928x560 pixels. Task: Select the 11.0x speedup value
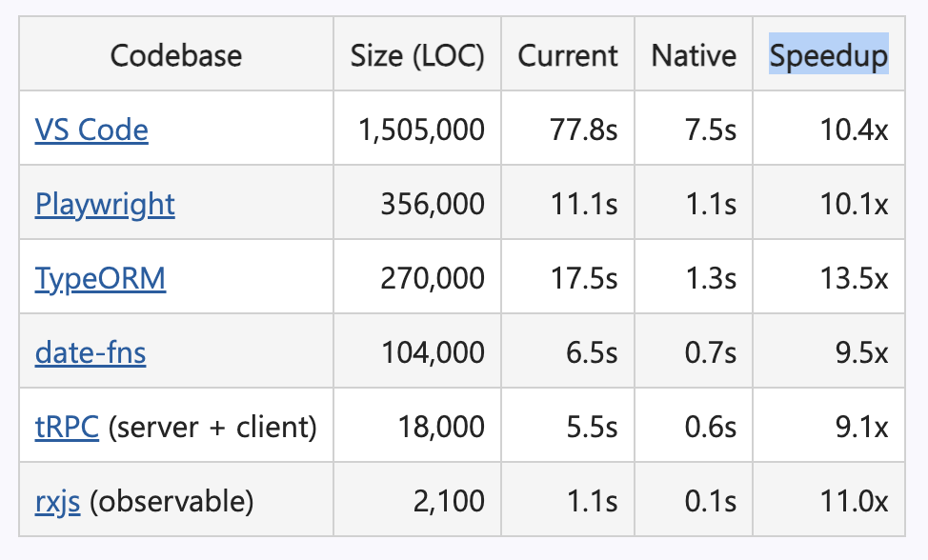pos(854,502)
